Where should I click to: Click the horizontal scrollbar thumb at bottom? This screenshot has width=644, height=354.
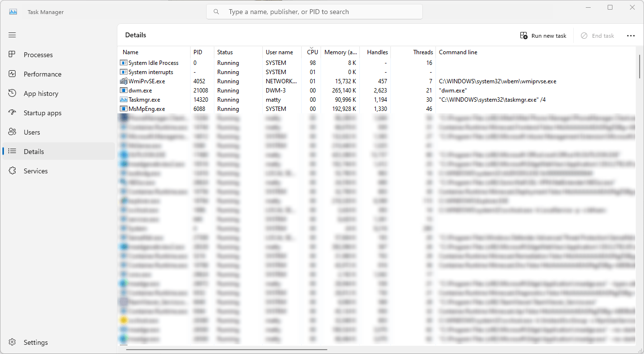click(x=226, y=349)
